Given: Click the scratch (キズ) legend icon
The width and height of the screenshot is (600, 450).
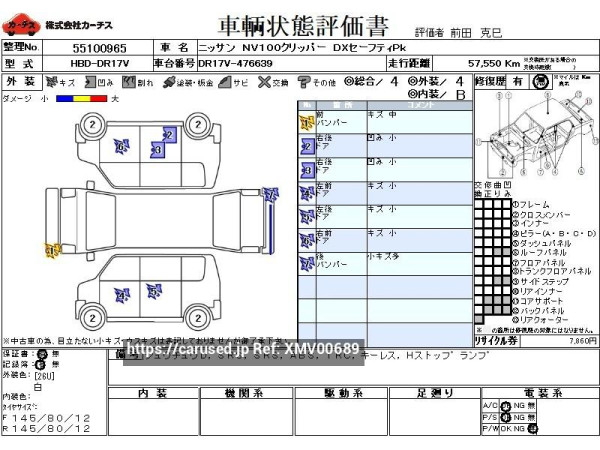Looking at the screenshot, I should (x=51, y=82).
